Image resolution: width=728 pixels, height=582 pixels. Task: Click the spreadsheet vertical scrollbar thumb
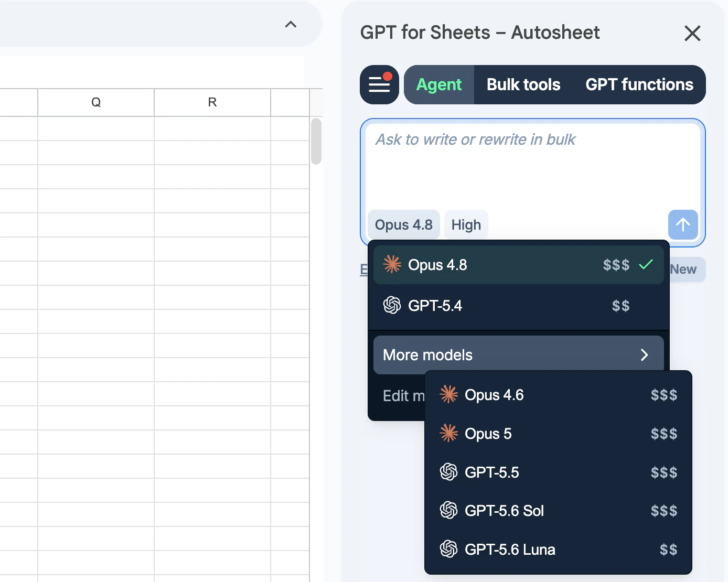tap(316, 141)
